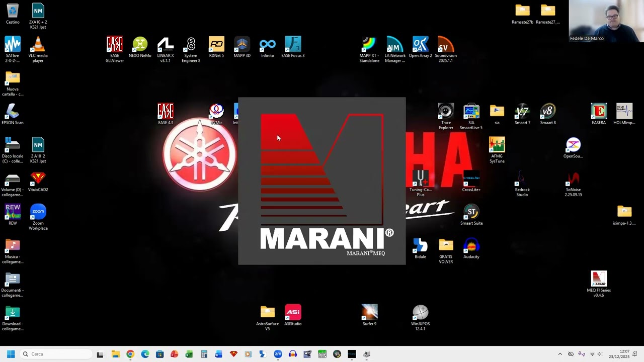Show hidden system tray icons
Screen dimensions: 644x362
coord(560,354)
